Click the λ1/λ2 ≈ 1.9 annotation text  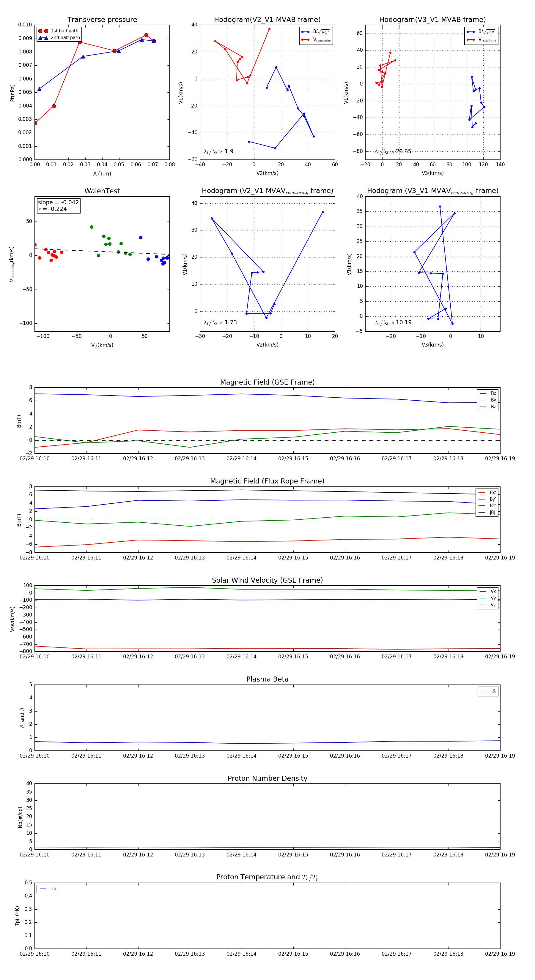pyautogui.click(x=218, y=151)
